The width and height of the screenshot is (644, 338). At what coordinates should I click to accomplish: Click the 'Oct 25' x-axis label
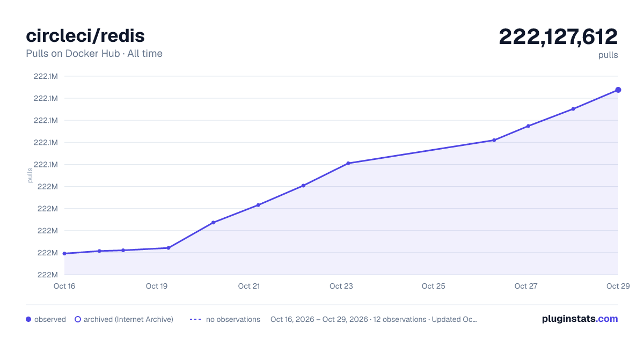pyautogui.click(x=434, y=286)
